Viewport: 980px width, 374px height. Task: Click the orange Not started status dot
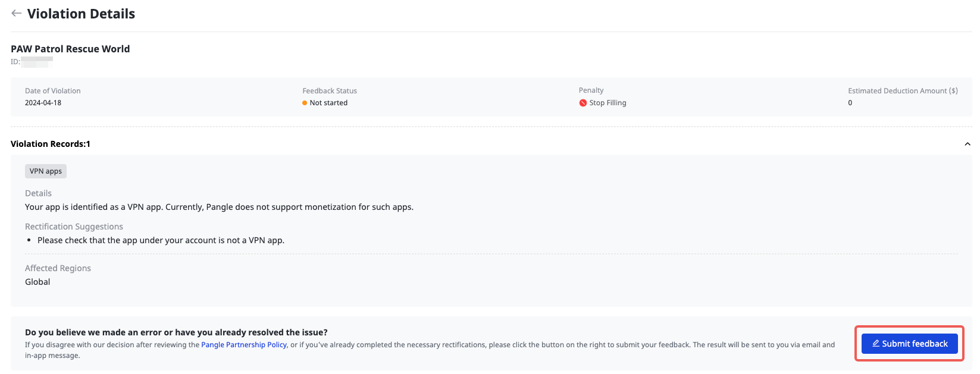pos(305,103)
